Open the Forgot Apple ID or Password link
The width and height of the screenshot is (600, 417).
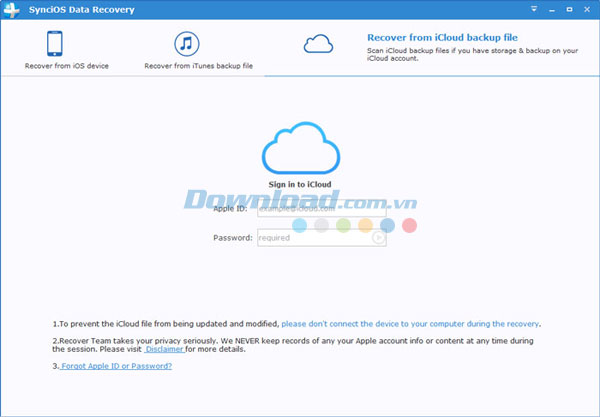pyautogui.click(x=116, y=366)
